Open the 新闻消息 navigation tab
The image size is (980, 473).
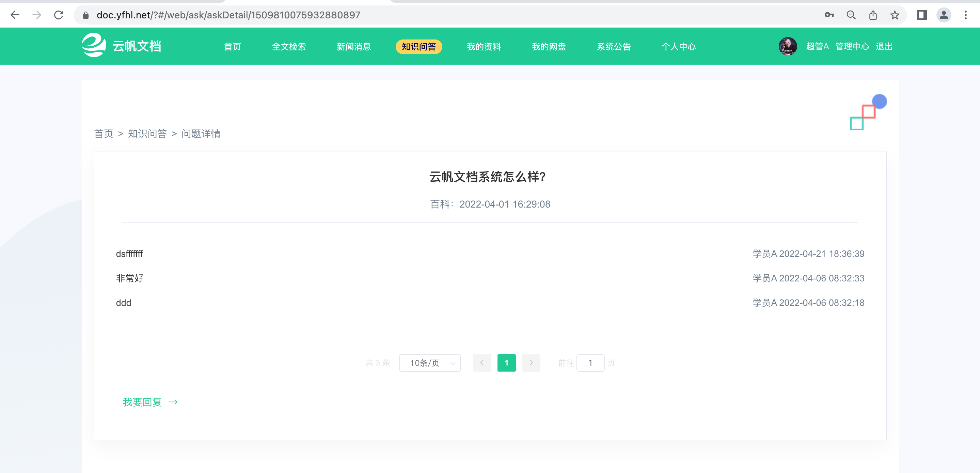point(354,46)
